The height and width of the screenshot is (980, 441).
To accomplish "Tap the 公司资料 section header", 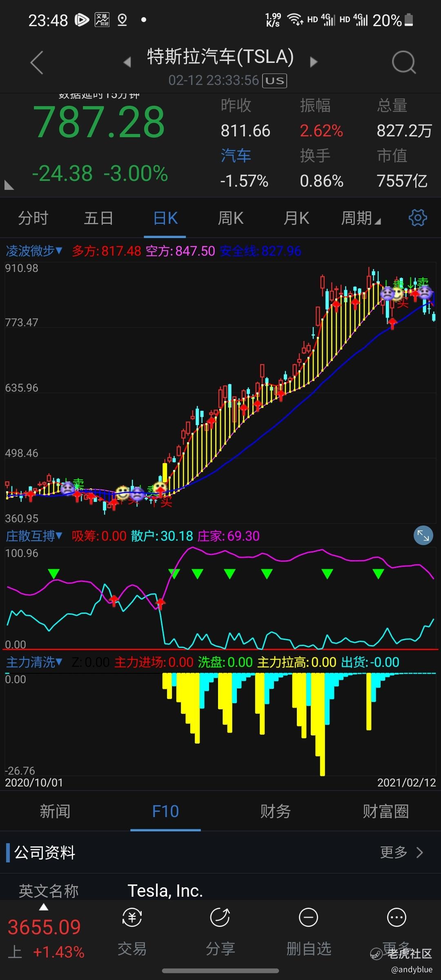I will point(45,852).
